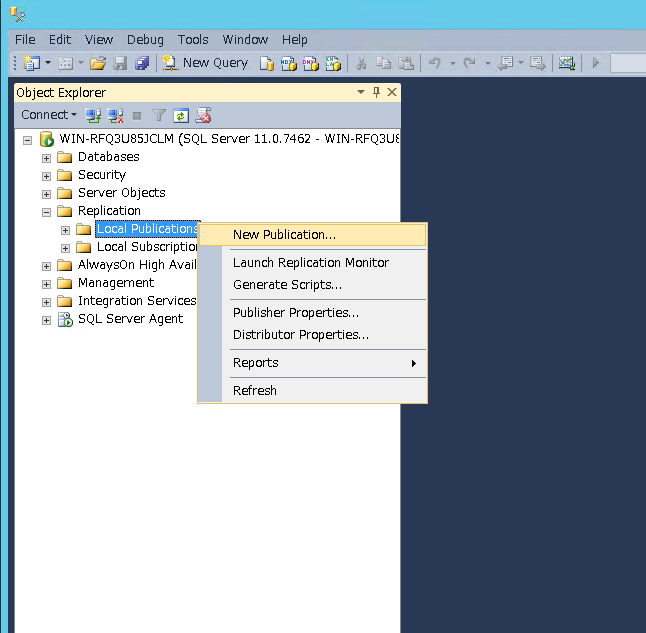This screenshot has height=633, width=646.
Task: Open the Undo history dropdown arrow
Action: pyautogui.click(x=452, y=63)
